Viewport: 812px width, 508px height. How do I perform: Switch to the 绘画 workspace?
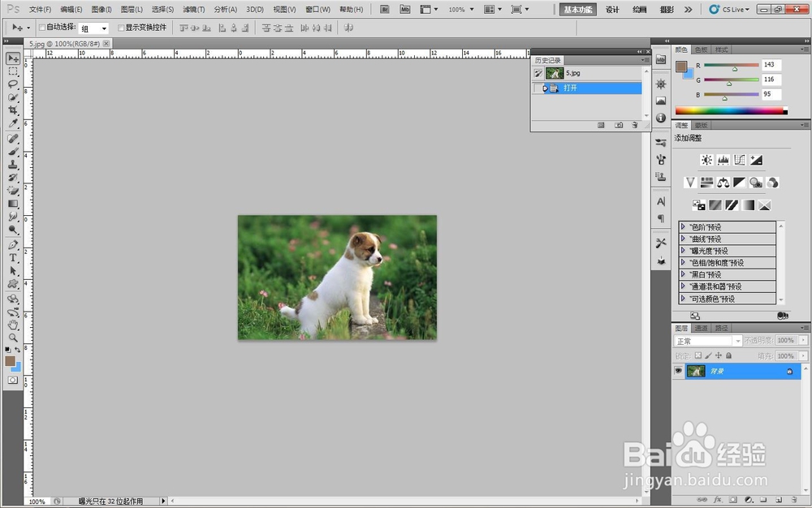pyautogui.click(x=640, y=9)
